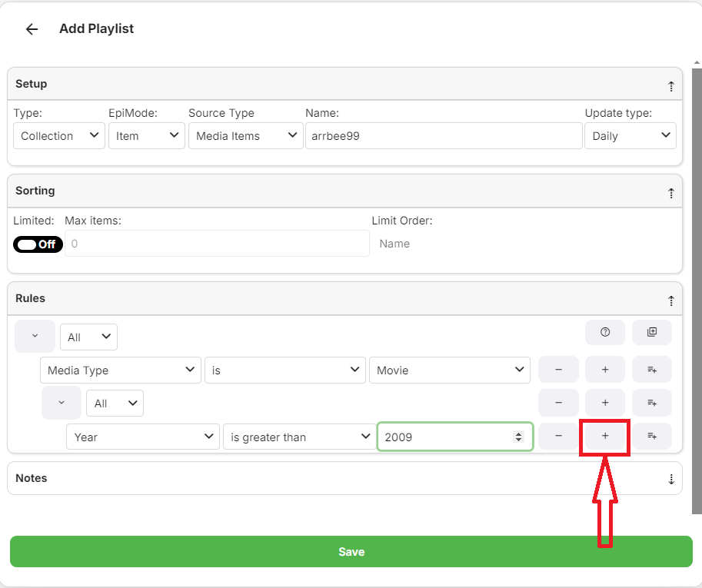Click the add sub-group icon on the Year row

pos(652,436)
